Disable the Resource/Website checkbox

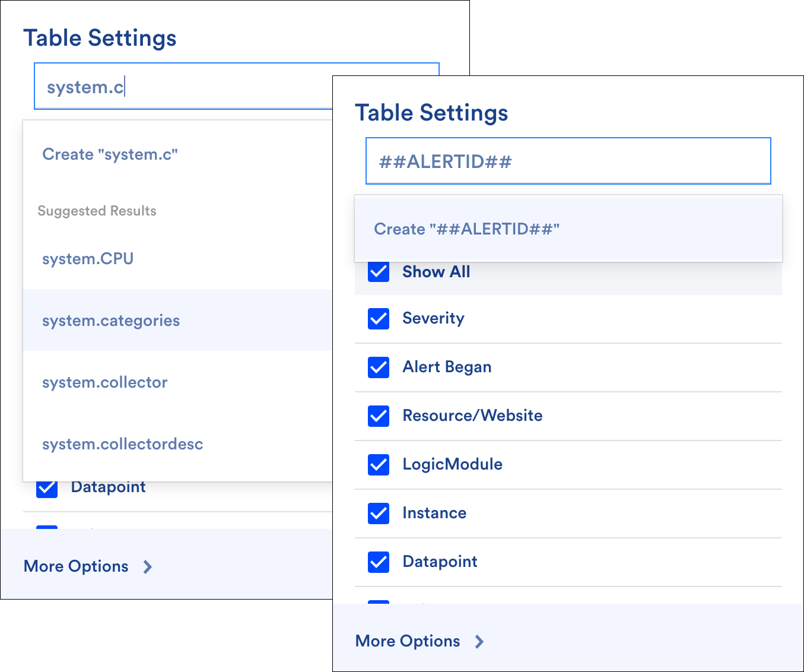click(x=378, y=416)
